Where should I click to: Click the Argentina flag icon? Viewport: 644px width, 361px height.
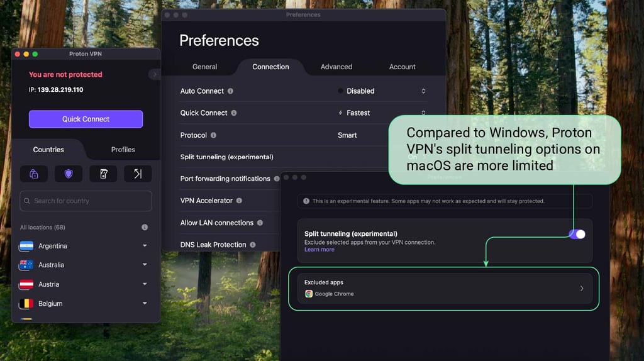pos(26,246)
